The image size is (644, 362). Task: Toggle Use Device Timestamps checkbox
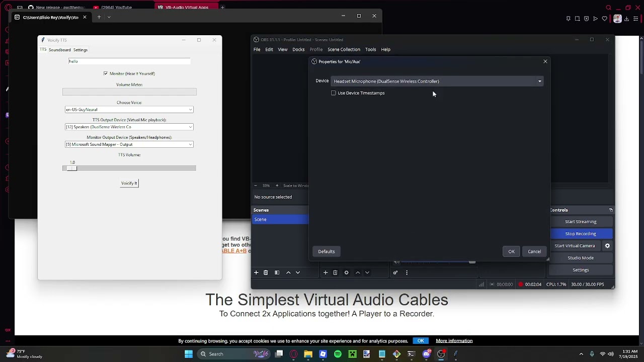tap(334, 93)
